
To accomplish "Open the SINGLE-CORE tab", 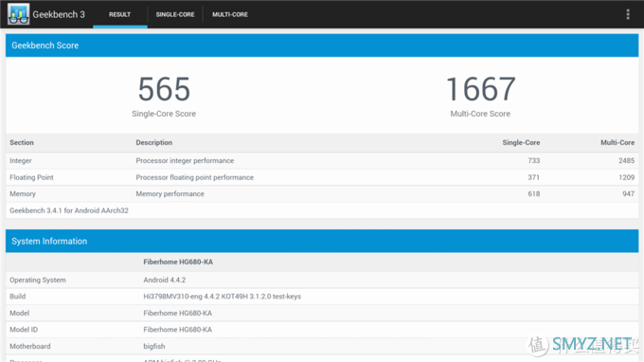I will [x=175, y=14].
